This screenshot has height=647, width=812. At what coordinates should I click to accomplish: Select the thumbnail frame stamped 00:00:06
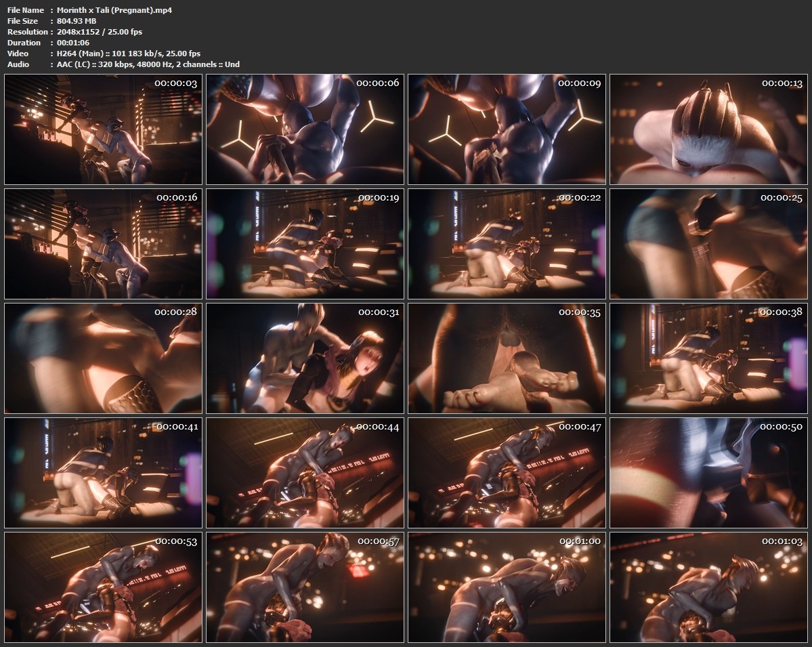click(305, 129)
